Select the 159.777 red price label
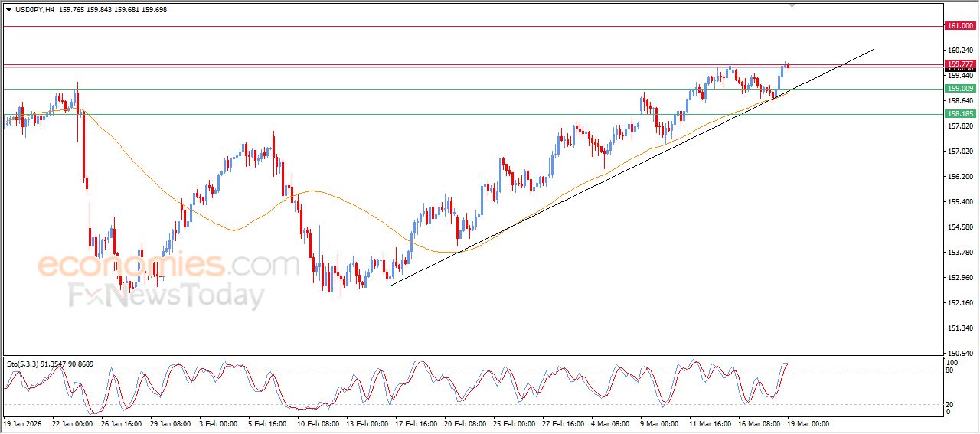This screenshot has width=980, height=434. (960, 64)
